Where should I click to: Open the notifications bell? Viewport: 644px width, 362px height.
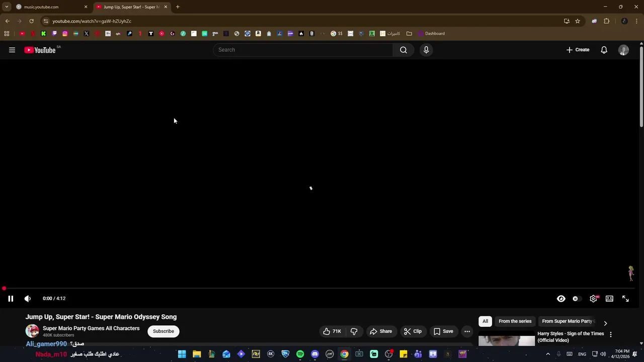pos(604,50)
